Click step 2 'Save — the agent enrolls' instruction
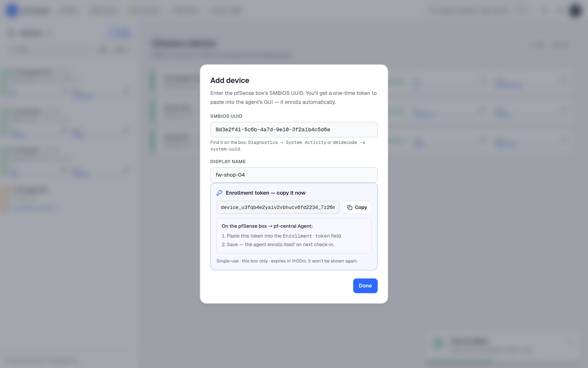588x368 pixels. point(278,244)
